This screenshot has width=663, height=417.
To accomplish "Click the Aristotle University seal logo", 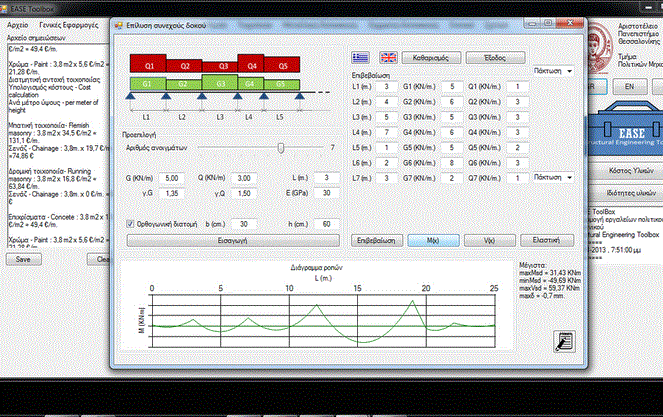I will (x=600, y=48).
